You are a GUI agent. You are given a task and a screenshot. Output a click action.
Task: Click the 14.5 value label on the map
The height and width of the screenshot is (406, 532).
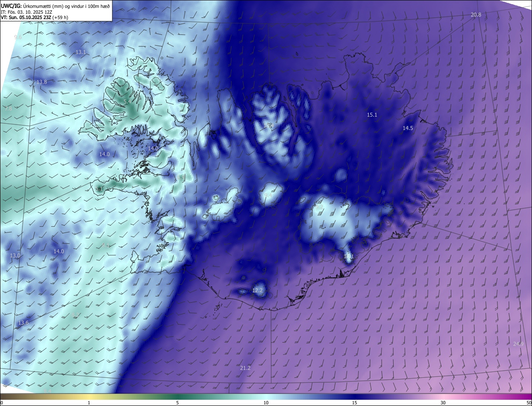click(x=408, y=128)
